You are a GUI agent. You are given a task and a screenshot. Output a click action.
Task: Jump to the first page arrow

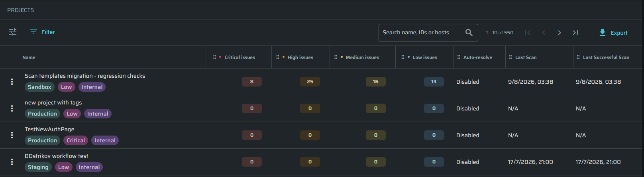pyautogui.click(x=528, y=33)
